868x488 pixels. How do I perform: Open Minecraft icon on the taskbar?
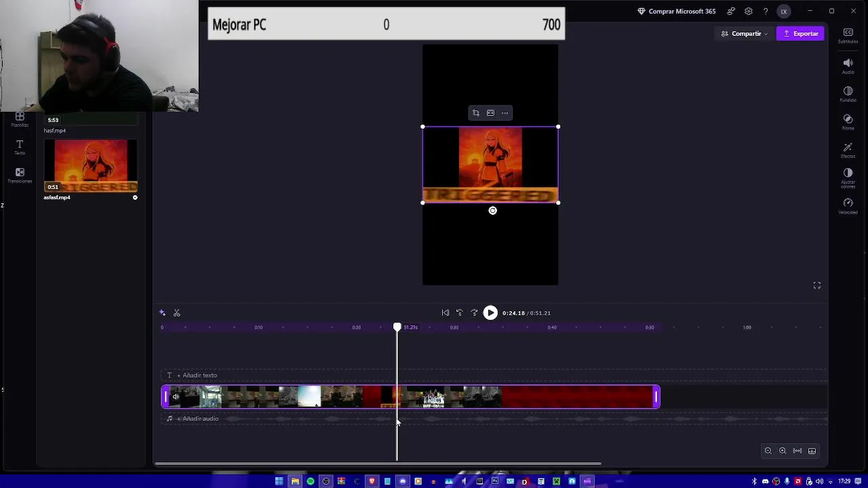click(556, 481)
